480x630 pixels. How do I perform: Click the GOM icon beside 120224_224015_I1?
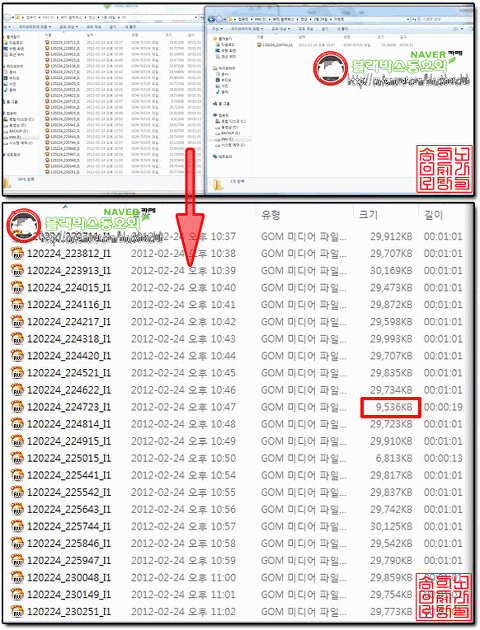point(17,288)
